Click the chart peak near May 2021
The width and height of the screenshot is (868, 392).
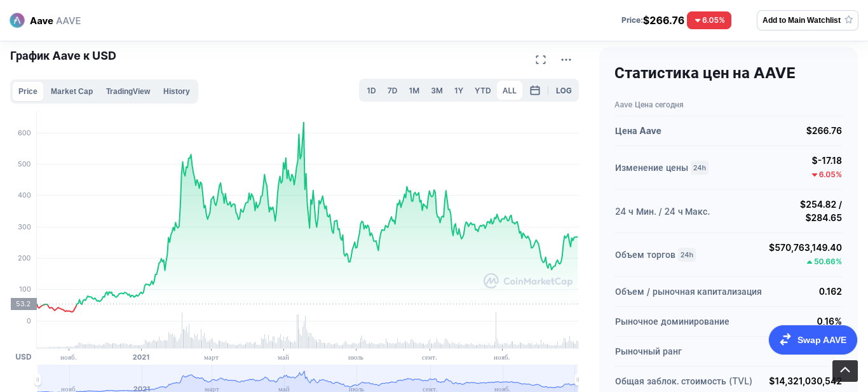point(304,123)
